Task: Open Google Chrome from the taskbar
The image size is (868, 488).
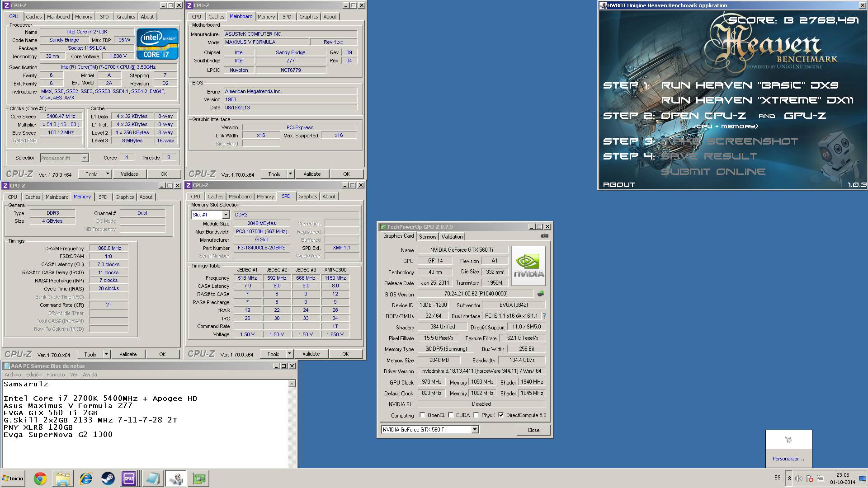Action: [x=40, y=479]
